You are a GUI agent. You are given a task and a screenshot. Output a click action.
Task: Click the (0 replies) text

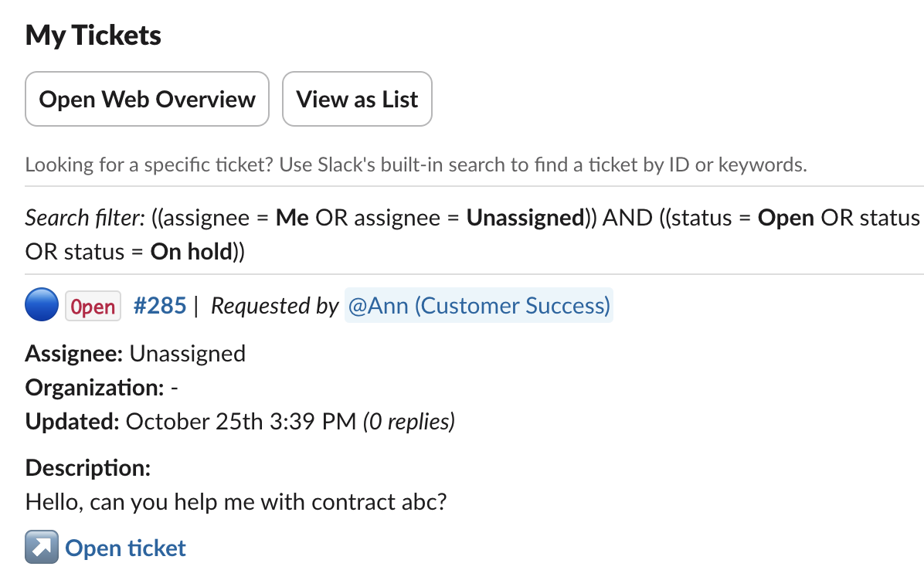pos(409,422)
